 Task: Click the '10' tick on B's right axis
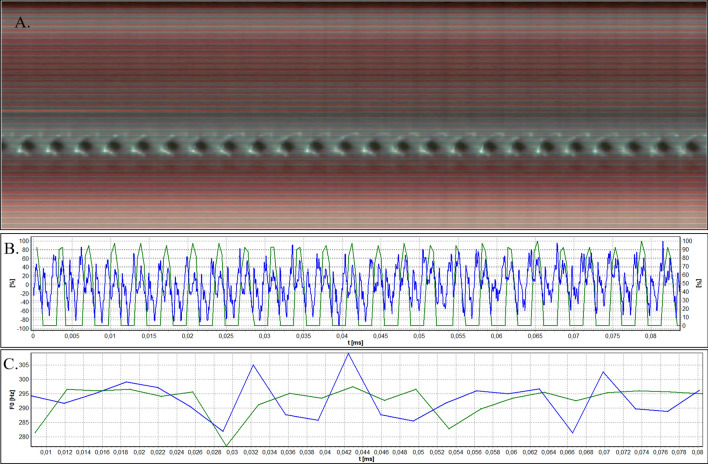pyautogui.click(x=685, y=317)
